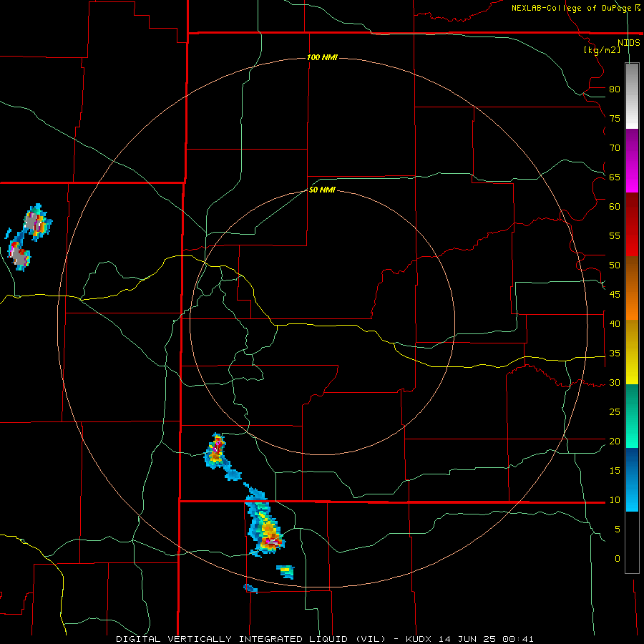Pick the gray-white top segment of color bar
Image resolution: width=644 pixels, height=644 pixels.
[632, 96]
